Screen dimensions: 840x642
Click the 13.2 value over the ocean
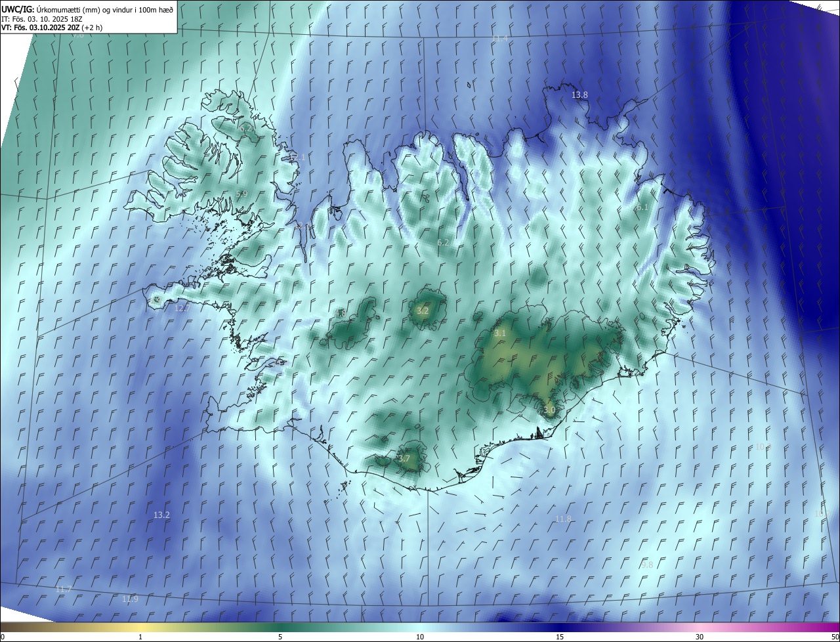pos(161,515)
